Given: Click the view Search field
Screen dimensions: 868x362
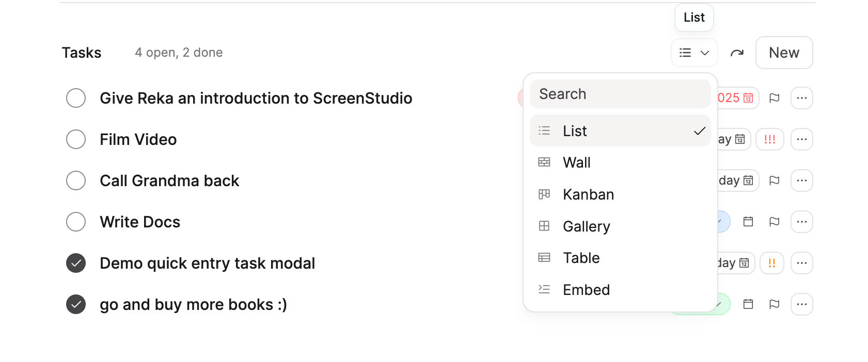Looking at the screenshot, I should tap(620, 94).
